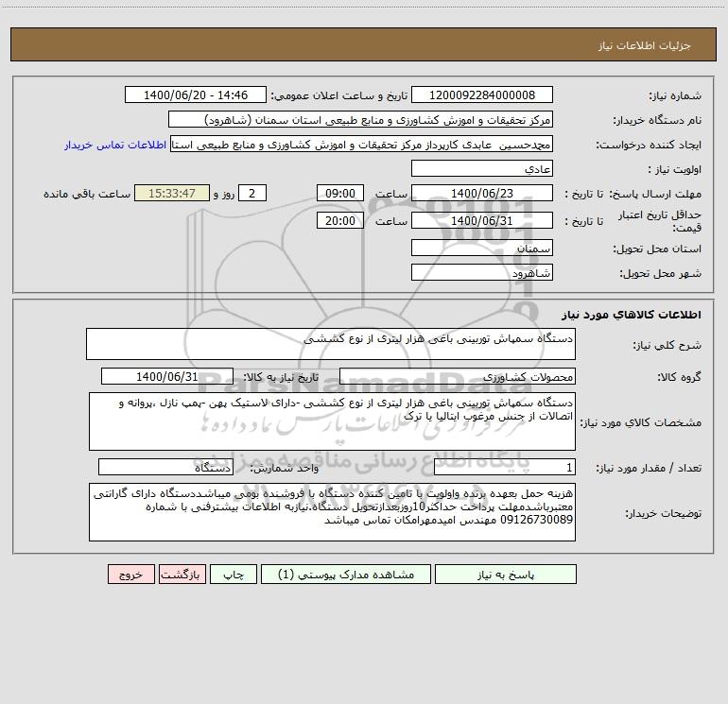The height and width of the screenshot is (704, 728).
Task: Click the product need date field
Action: 167,376
